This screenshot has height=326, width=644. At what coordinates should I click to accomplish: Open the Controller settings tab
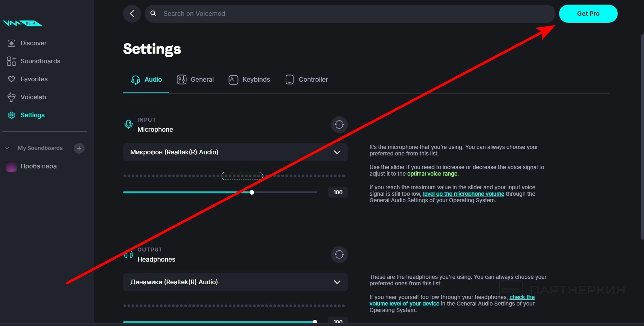(307, 80)
